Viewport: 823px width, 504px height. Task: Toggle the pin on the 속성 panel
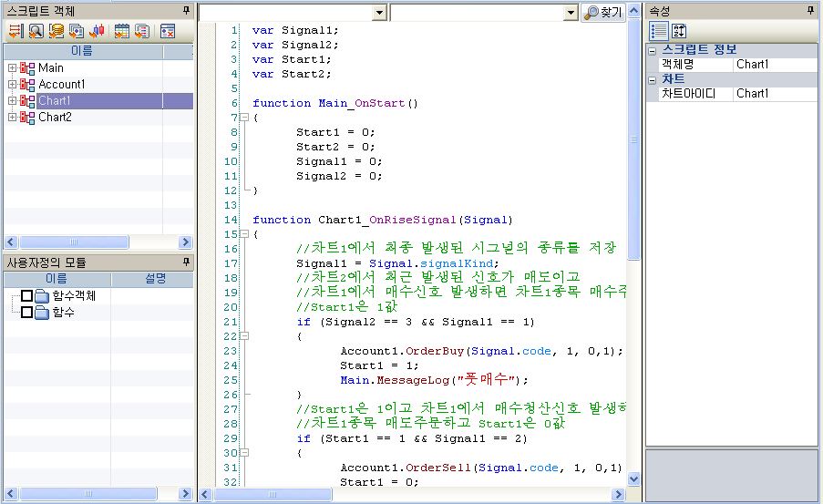[x=811, y=10]
